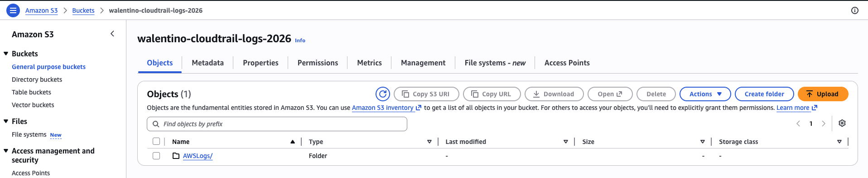Click the Storage class column header
Viewport: 868px width, 178px height.
click(738, 142)
